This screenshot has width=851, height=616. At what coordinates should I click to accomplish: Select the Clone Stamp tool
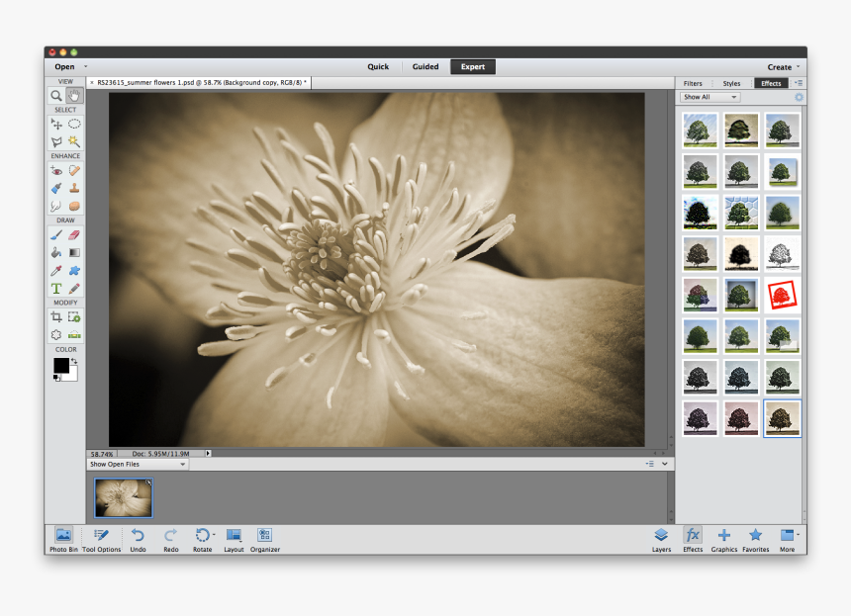point(73,186)
